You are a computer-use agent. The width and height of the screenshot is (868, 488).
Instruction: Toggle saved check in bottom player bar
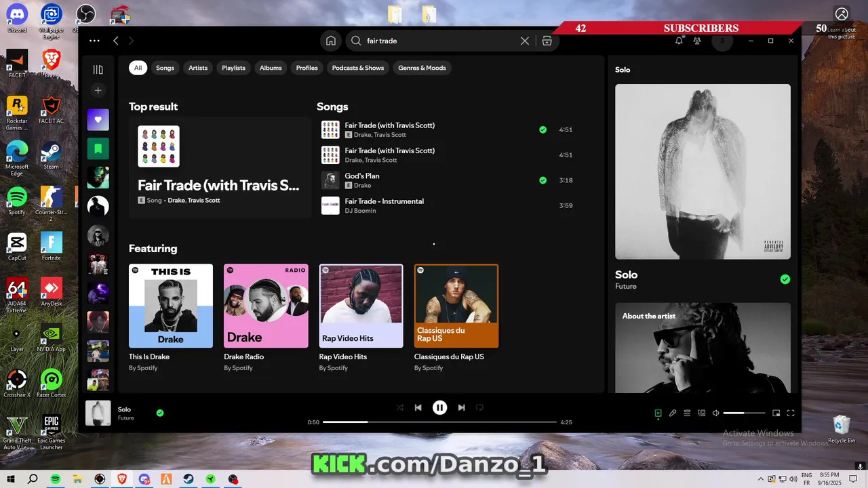coord(160,413)
